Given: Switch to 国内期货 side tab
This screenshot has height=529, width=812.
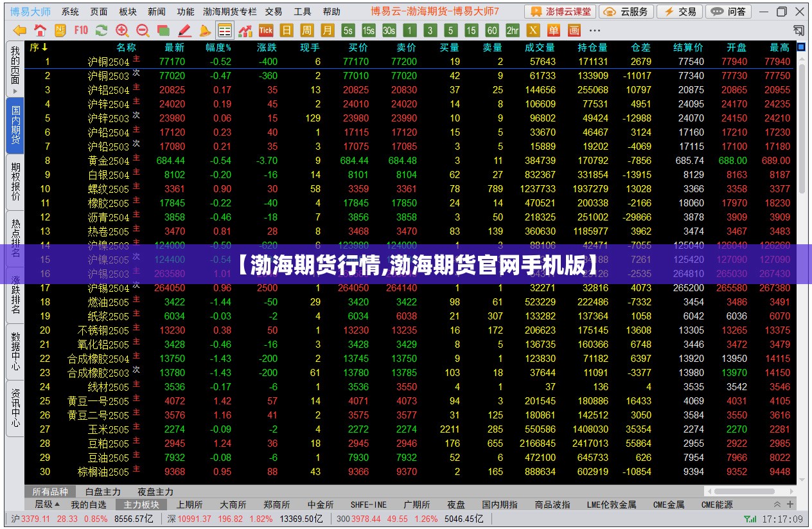Looking at the screenshot, I should [x=15, y=125].
